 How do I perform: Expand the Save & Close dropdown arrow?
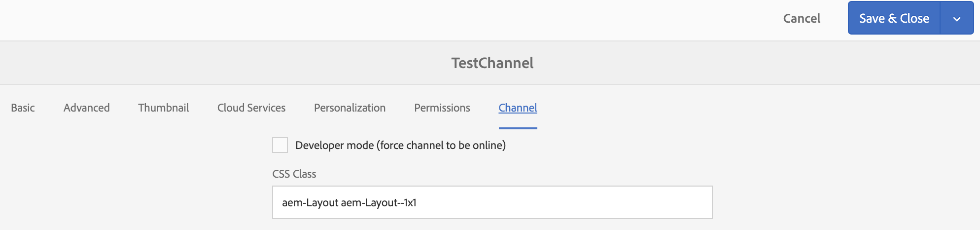point(957,19)
